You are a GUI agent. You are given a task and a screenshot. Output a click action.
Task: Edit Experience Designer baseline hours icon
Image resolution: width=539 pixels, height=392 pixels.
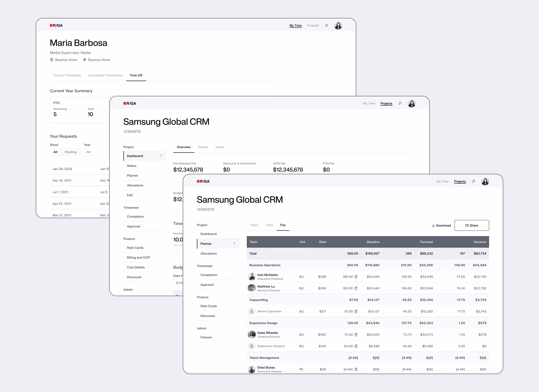pyautogui.click(x=356, y=346)
